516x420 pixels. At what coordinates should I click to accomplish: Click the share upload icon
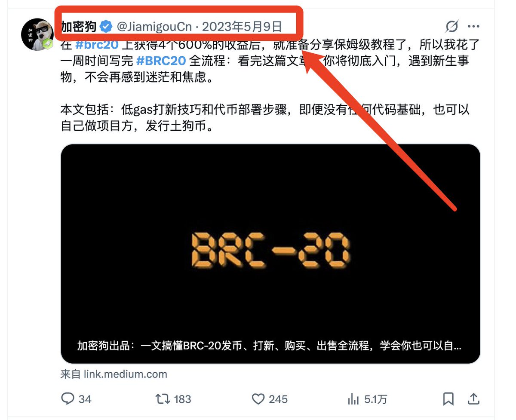point(473,399)
